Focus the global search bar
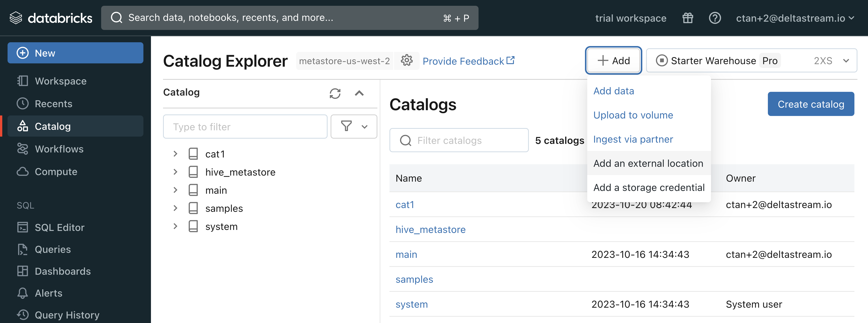This screenshot has height=323, width=868. tap(290, 18)
